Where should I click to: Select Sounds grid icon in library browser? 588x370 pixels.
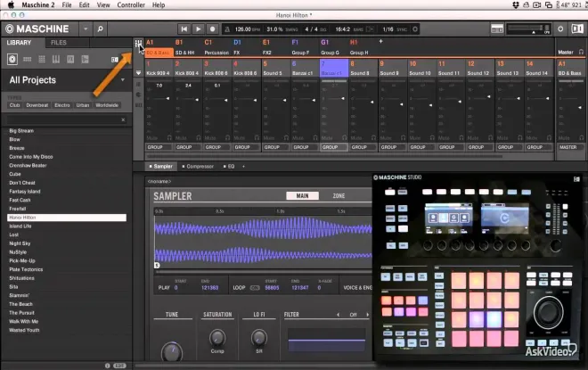[x=42, y=60]
